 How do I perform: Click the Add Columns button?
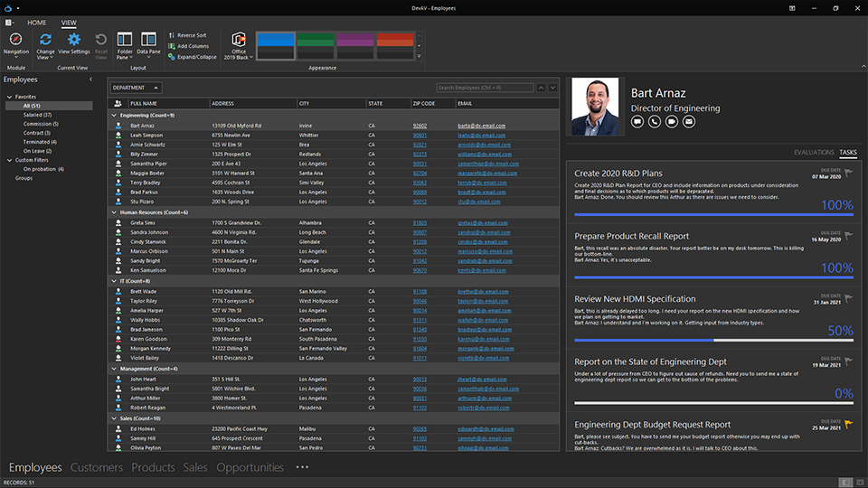click(x=192, y=46)
